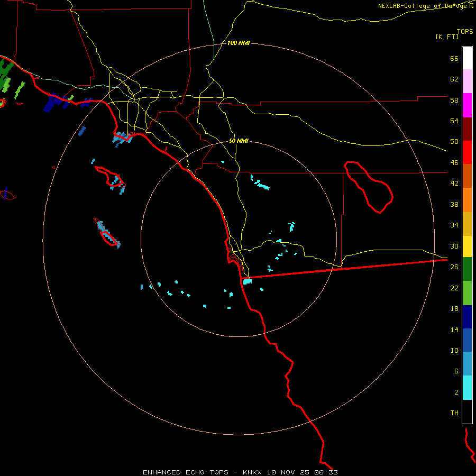Click the Salton Sea outline east of the radar
Image resolution: width=476 pixels, height=476 pixels.
pyautogui.click(x=369, y=187)
